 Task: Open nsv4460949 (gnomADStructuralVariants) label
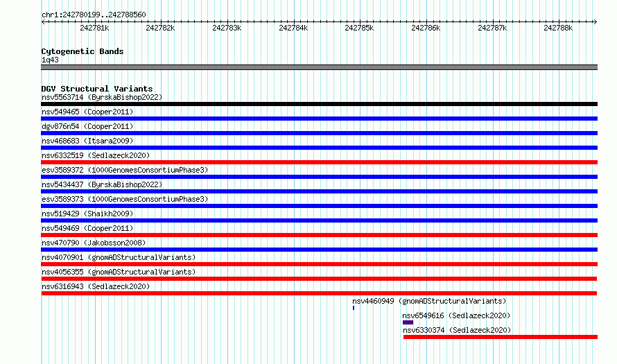click(x=429, y=301)
